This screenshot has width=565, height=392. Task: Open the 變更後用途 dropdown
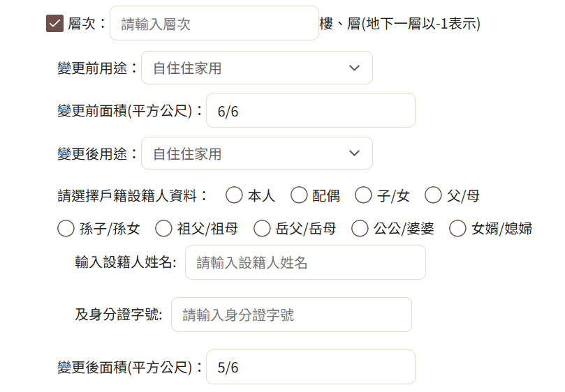click(256, 153)
